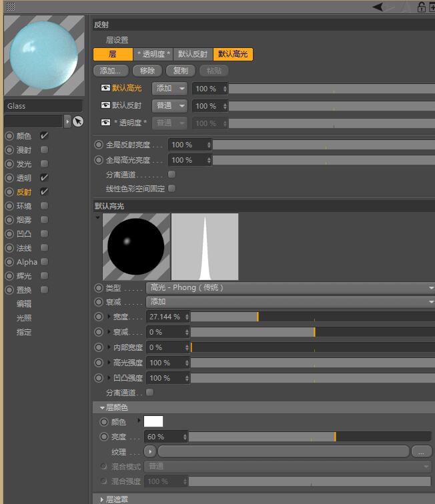The width and height of the screenshot is (435, 504).
Task: Toggle the lock icon at top right
Action: pos(421,7)
